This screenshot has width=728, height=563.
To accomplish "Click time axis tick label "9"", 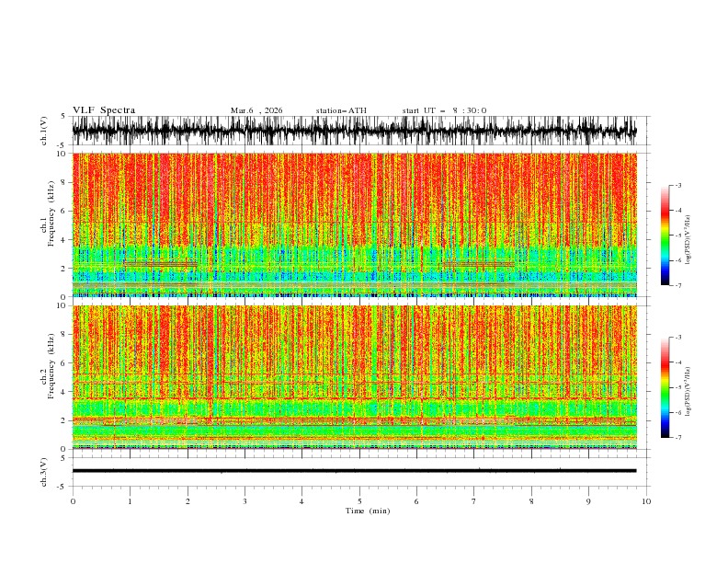I will click(x=588, y=501).
